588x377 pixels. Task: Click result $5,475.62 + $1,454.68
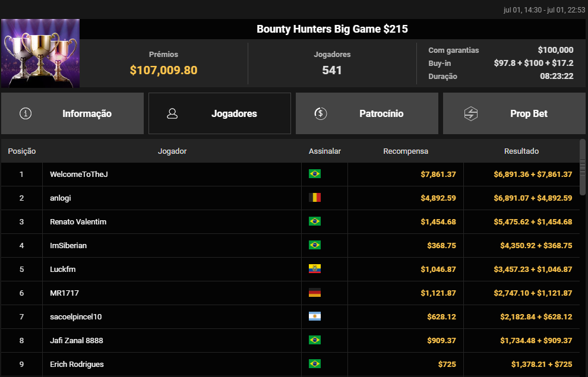point(533,222)
